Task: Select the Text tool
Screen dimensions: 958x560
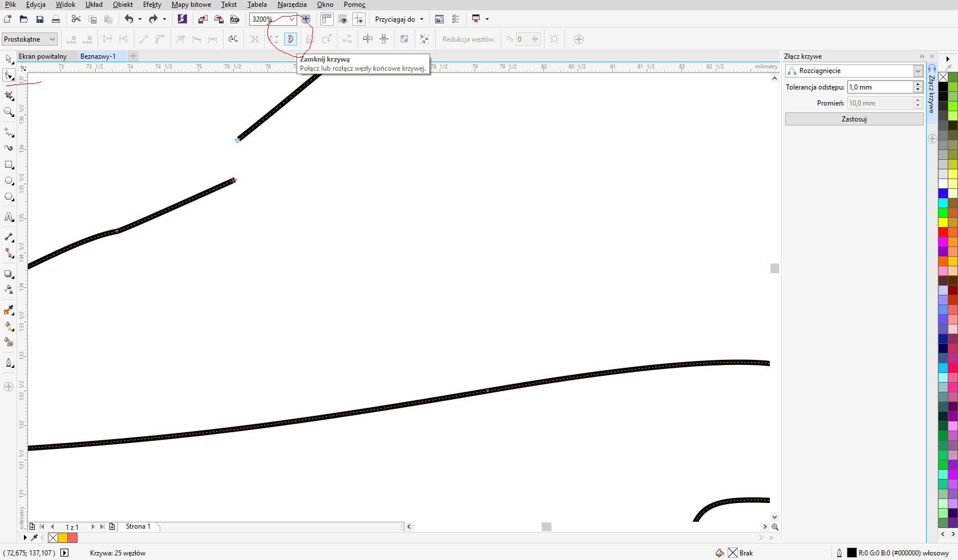Action: click(x=9, y=217)
